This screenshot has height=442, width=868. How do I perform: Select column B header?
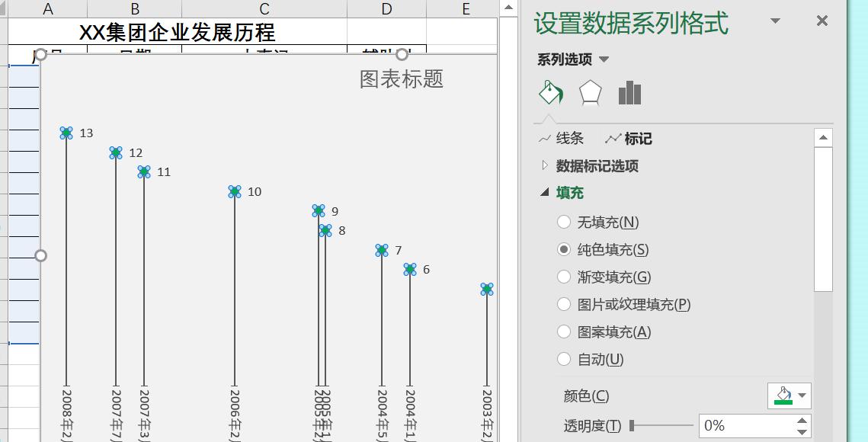click(135, 9)
